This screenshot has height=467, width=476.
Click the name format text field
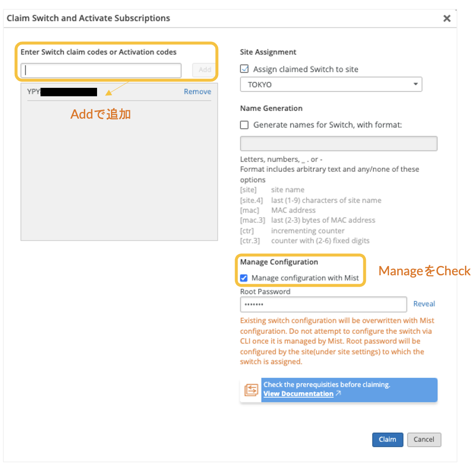point(338,144)
